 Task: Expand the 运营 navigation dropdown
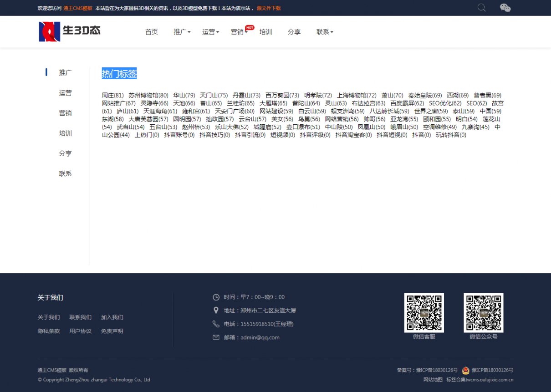[x=210, y=32]
